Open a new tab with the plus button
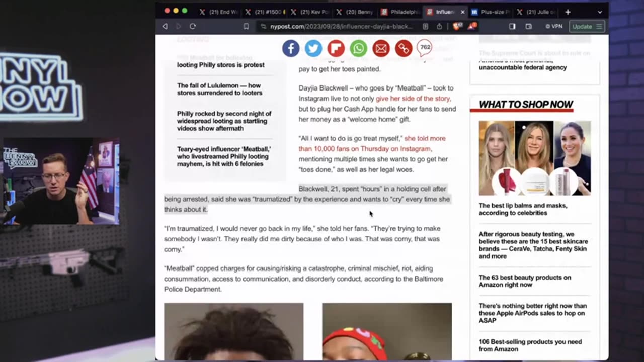Viewport: 644px width, 362px height. point(568,12)
